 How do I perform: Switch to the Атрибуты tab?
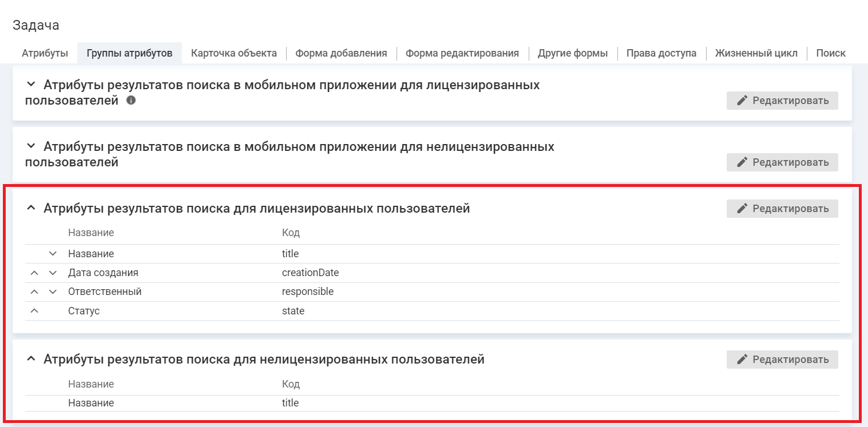(x=45, y=53)
